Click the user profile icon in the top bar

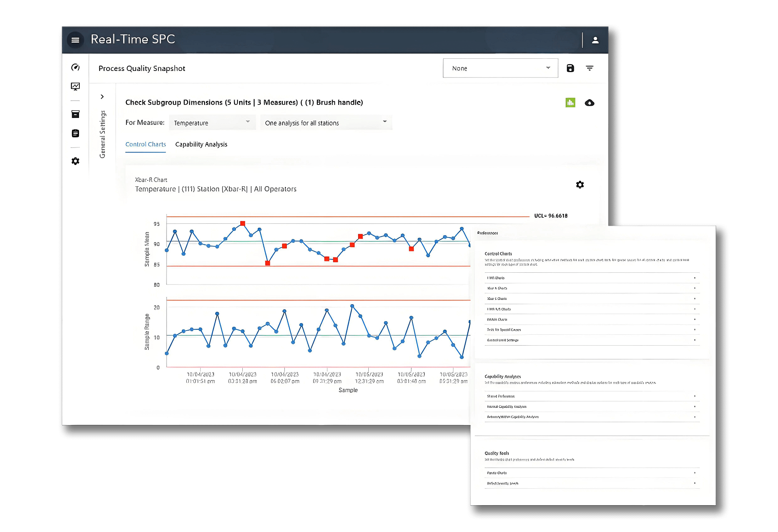595,40
